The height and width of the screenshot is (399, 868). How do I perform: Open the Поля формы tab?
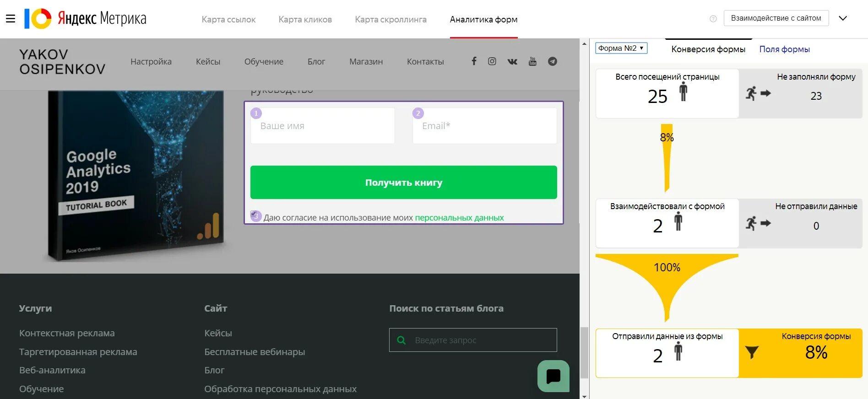click(784, 49)
